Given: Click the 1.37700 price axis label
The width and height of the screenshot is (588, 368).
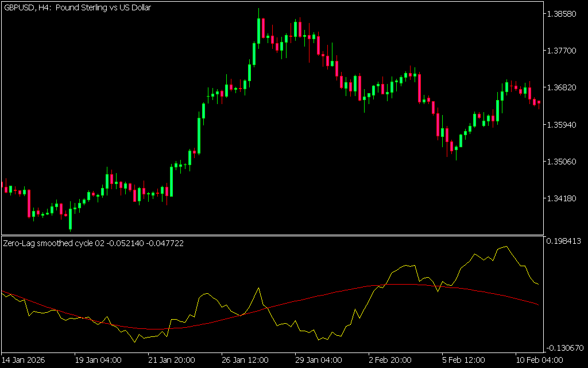Looking at the screenshot, I should point(563,51).
